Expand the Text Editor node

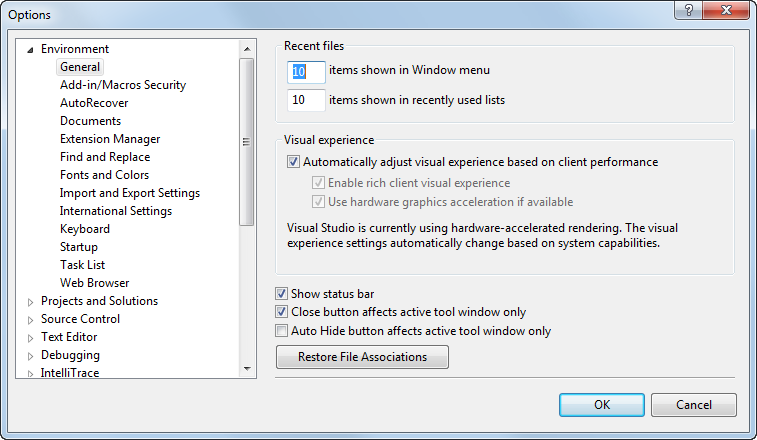(x=30, y=337)
